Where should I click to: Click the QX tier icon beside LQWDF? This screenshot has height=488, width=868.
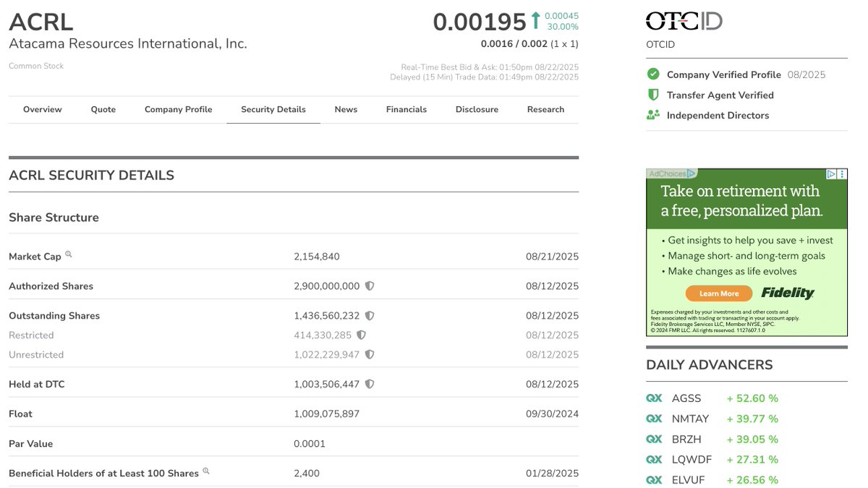click(x=654, y=459)
